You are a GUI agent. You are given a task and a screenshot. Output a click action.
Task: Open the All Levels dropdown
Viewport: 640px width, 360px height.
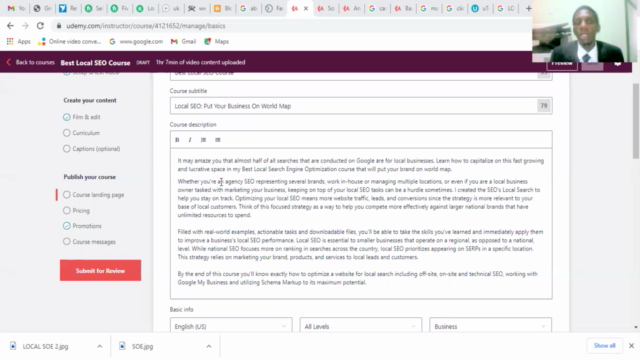point(361,326)
